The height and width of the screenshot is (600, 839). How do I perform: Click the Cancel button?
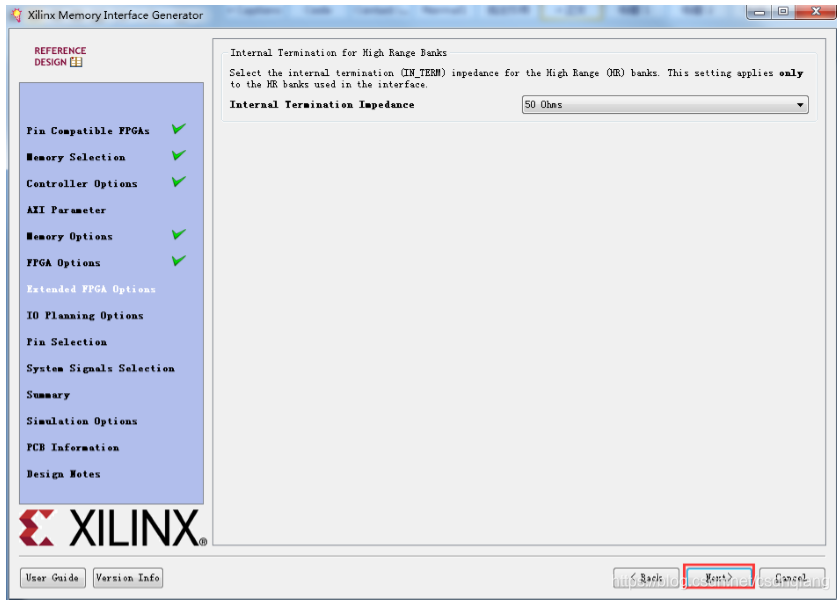pyautogui.click(x=791, y=578)
